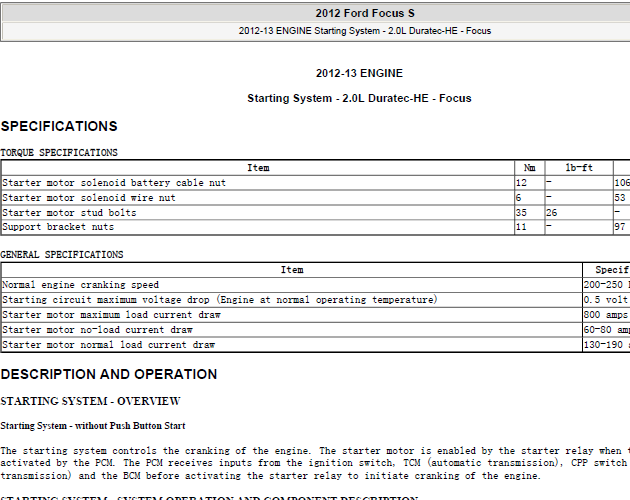Click the SPECIFICATIONS section heading
This screenshot has height=500, width=630.
tap(59, 126)
